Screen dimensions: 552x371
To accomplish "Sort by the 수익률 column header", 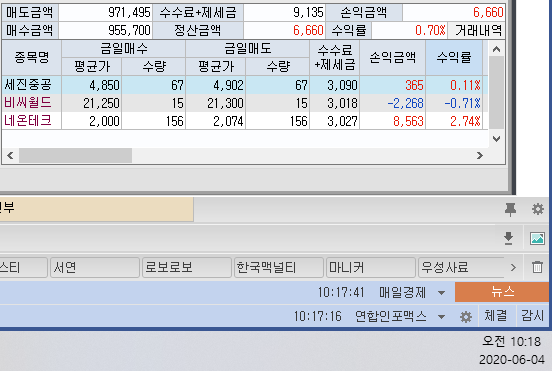I will [454, 57].
